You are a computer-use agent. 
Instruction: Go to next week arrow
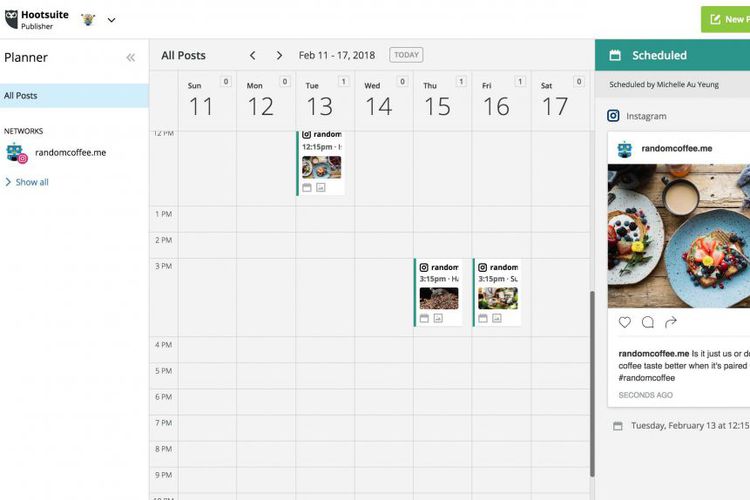(x=279, y=56)
